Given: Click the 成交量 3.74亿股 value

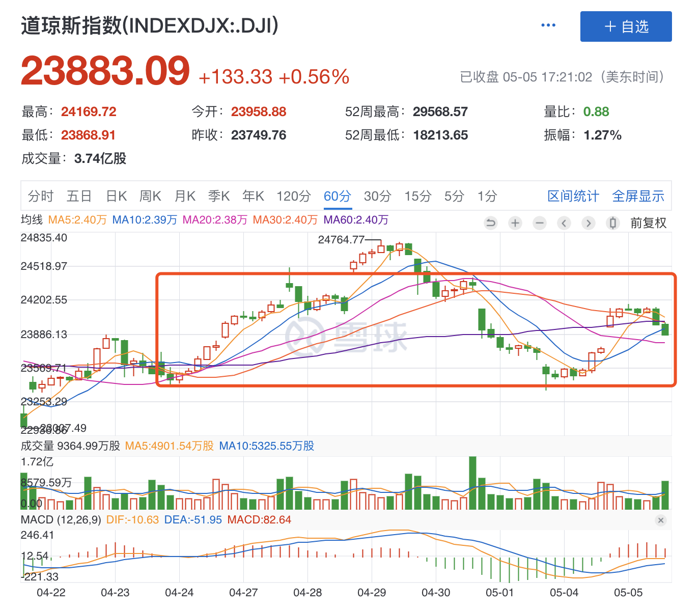Looking at the screenshot, I should pyautogui.click(x=100, y=158).
